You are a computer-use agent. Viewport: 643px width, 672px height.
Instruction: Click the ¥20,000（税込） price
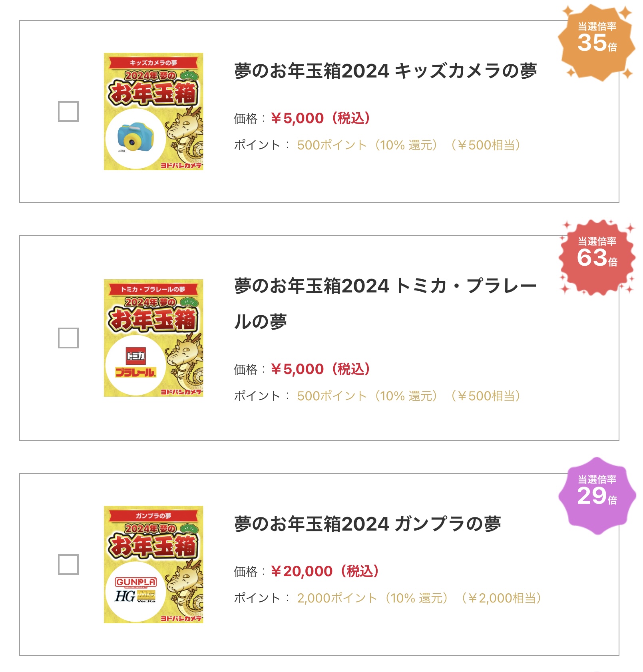click(324, 571)
